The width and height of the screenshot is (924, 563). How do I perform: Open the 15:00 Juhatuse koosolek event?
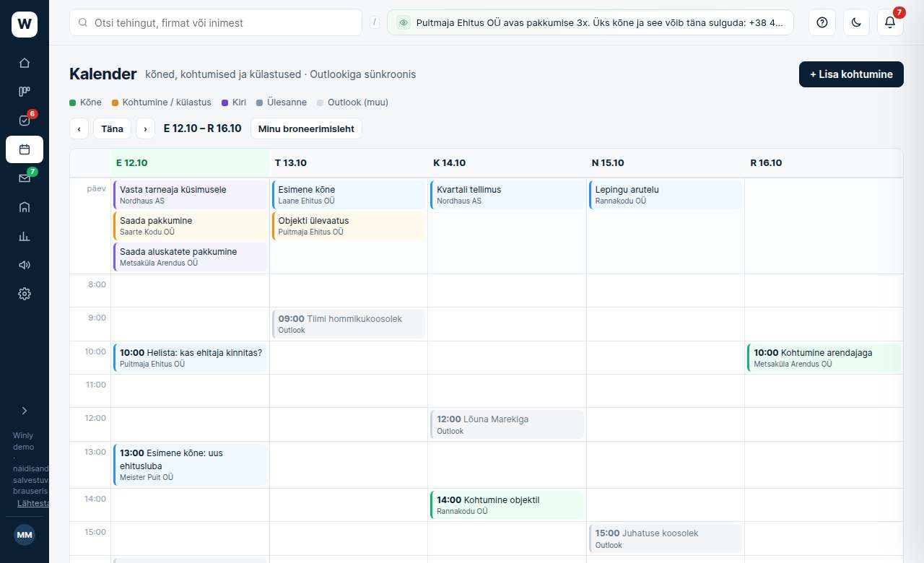click(x=666, y=538)
